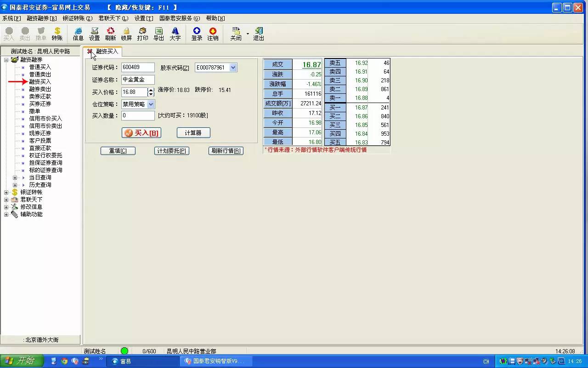Click the 关闭 close toolbar icon

click(236, 34)
